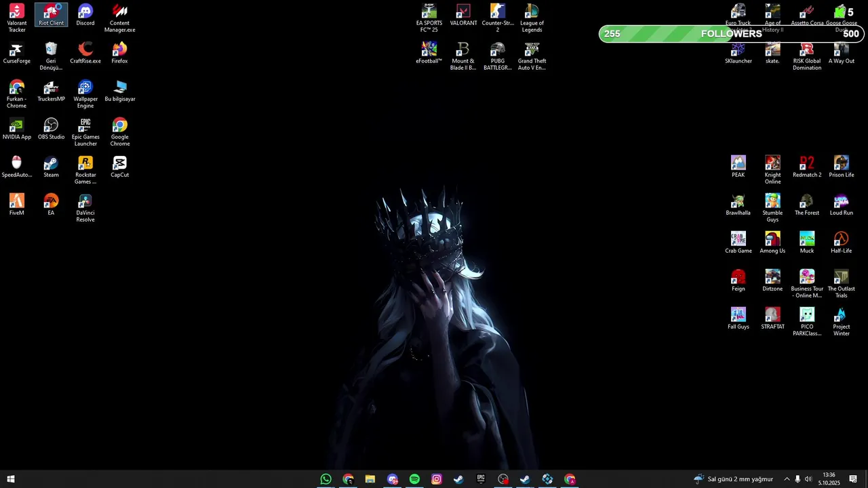The height and width of the screenshot is (488, 868).
Task: Select Knight Online desktop icon
Action: 772,170
